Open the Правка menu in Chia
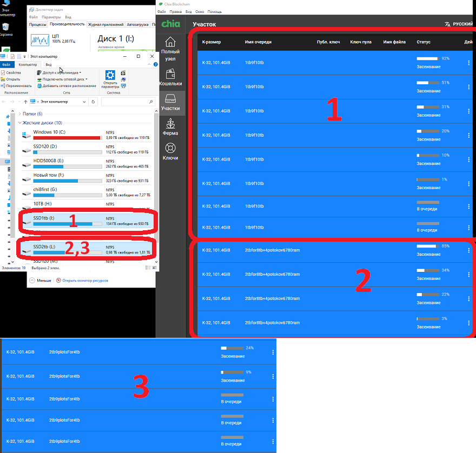476x453 pixels. (x=175, y=11)
